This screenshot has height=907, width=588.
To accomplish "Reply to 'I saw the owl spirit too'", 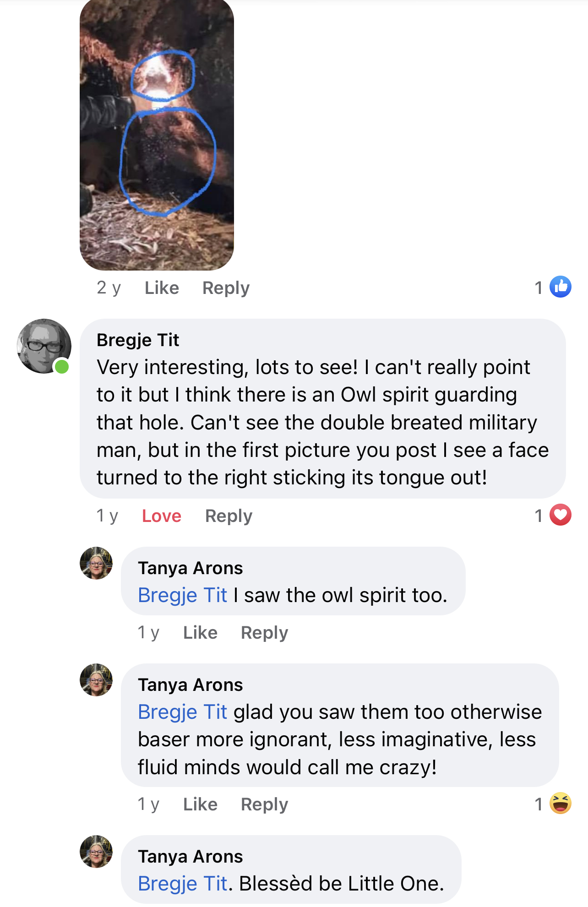I will (265, 633).
